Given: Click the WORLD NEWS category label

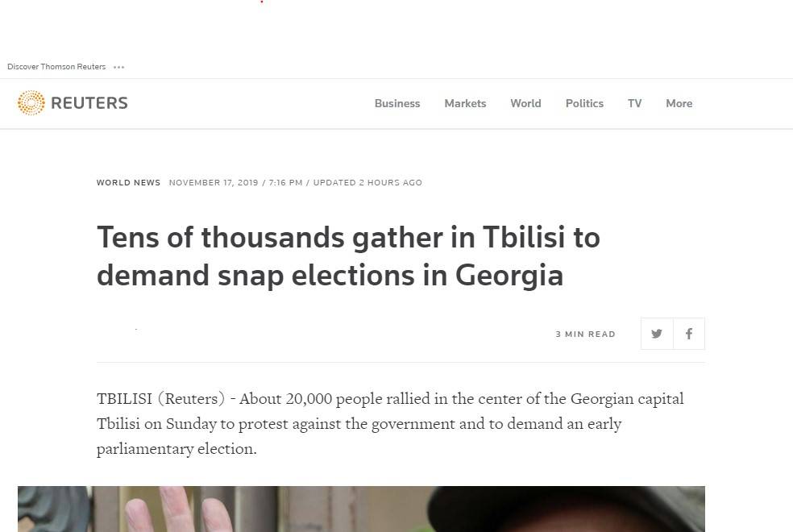Looking at the screenshot, I should click(x=128, y=183).
